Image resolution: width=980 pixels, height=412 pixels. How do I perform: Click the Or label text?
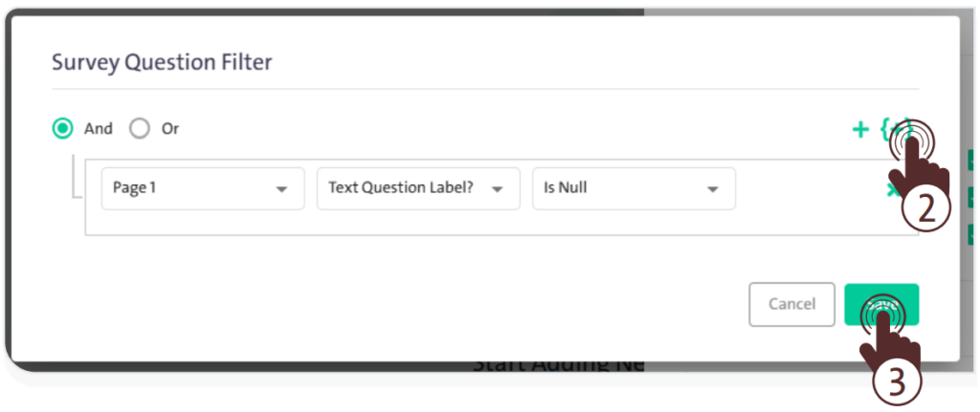pyautogui.click(x=170, y=128)
